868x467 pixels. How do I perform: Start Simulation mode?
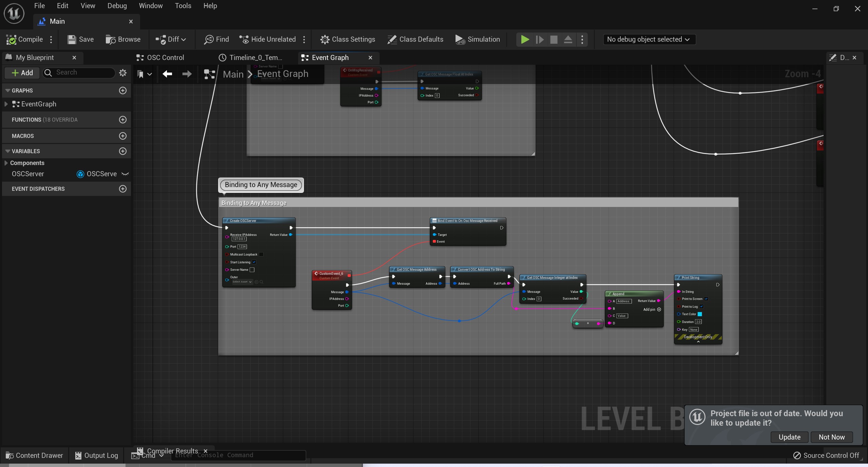point(477,39)
